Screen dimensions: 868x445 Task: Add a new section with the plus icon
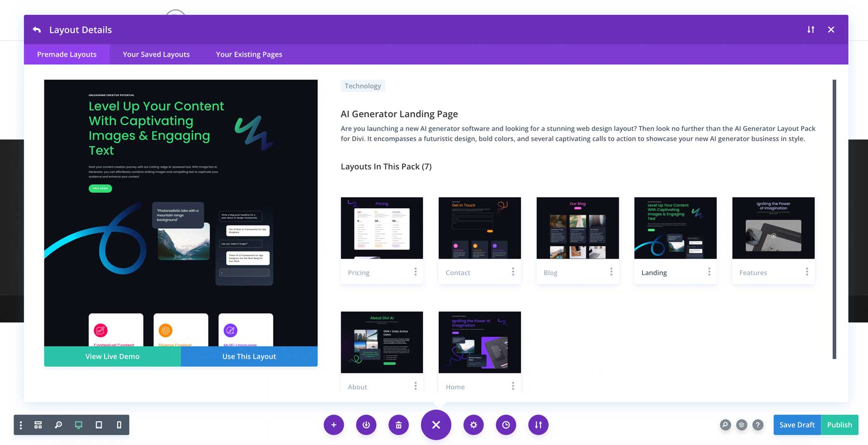(334, 425)
